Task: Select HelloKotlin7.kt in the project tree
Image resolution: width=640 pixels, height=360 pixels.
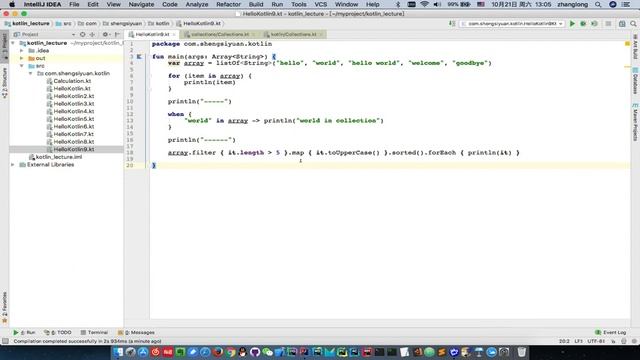Action: (x=73, y=134)
